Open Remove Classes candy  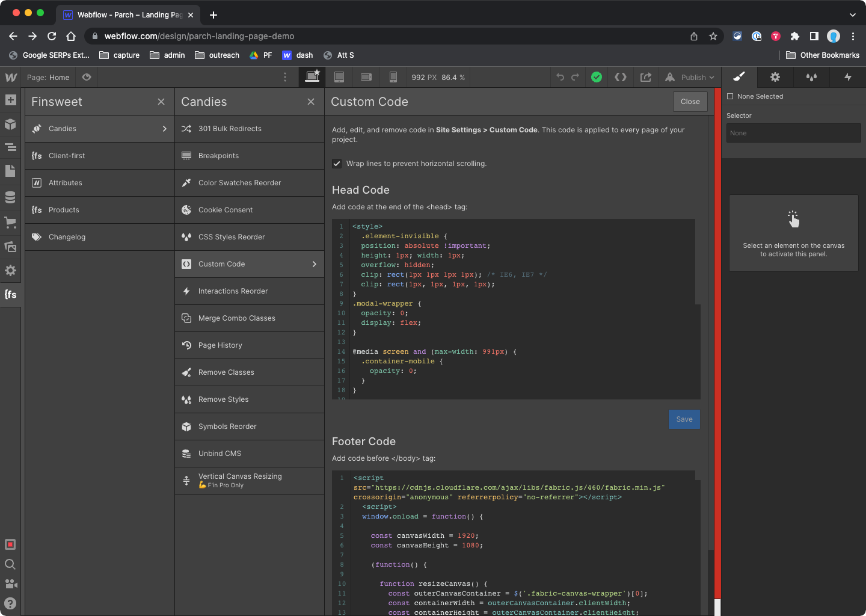point(250,372)
